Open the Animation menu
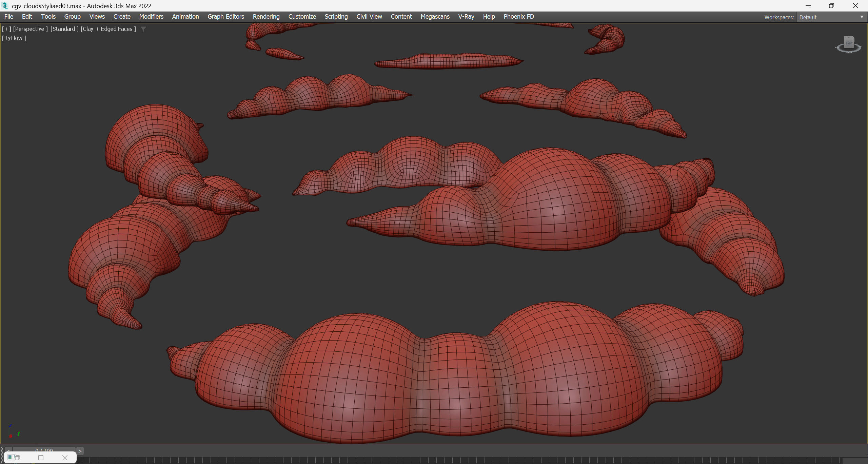 [x=185, y=17]
